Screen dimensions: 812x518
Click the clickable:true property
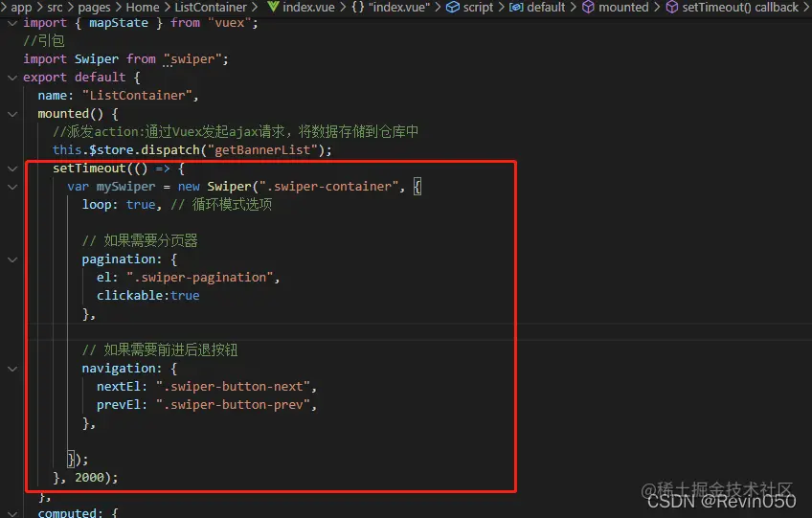tap(148, 295)
